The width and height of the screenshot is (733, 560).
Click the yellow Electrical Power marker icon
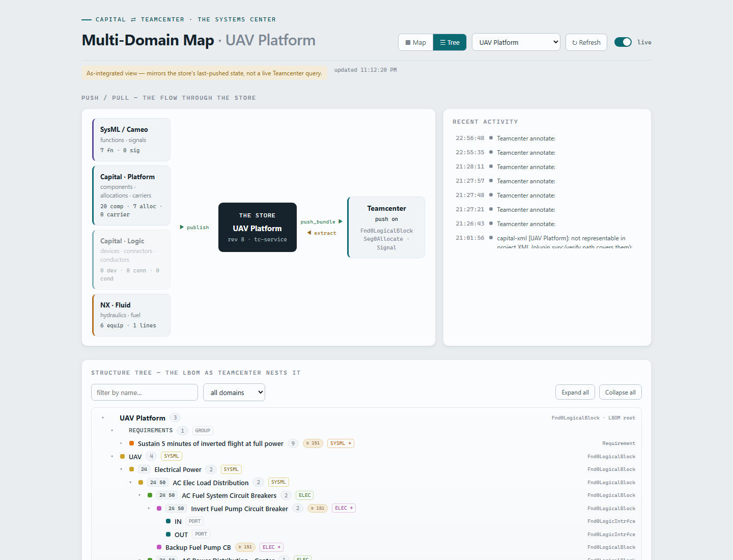click(131, 469)
